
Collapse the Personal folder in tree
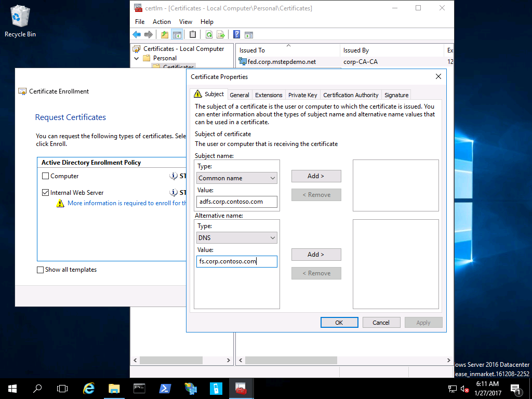(x=137, y=58)
